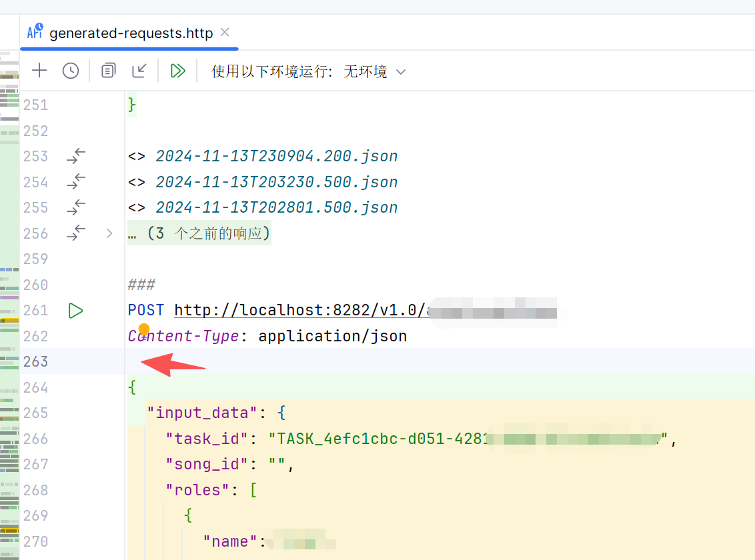Click the TASK_4efc1cbc task id value
Viewport: 755px width, 560px height.
(x=468, y=439)
